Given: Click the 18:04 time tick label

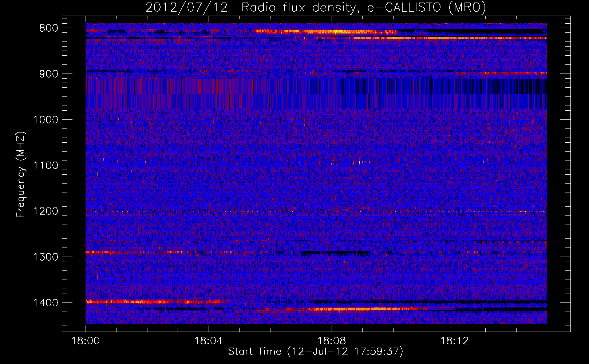Looking at the screenshot, I should pos(209,341).
